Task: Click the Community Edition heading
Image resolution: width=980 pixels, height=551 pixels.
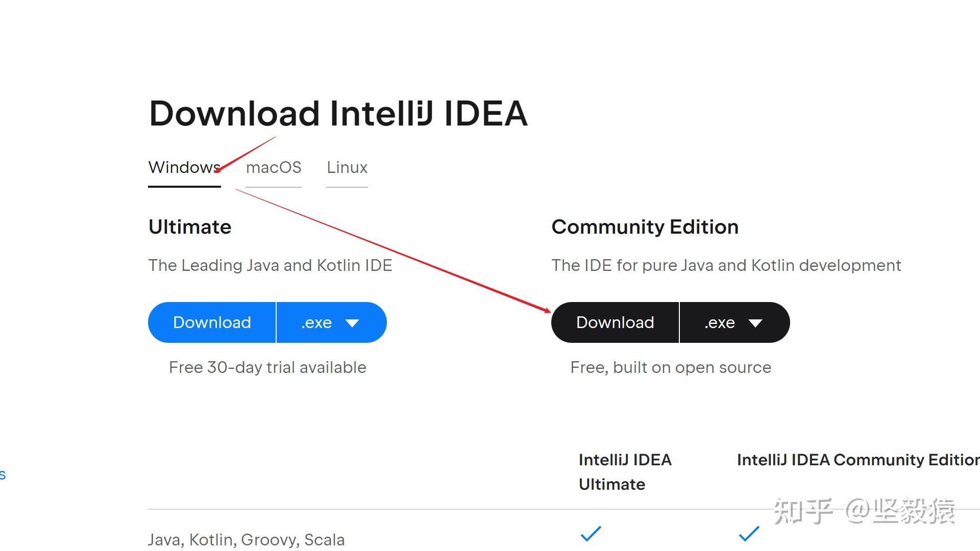Action: point(645,227)
